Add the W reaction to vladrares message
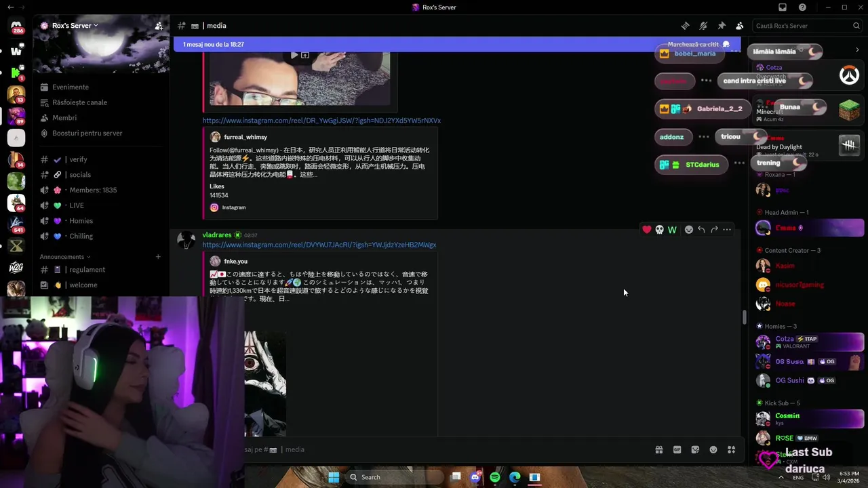This screenshot has height=488, width=868. [672, 230]
